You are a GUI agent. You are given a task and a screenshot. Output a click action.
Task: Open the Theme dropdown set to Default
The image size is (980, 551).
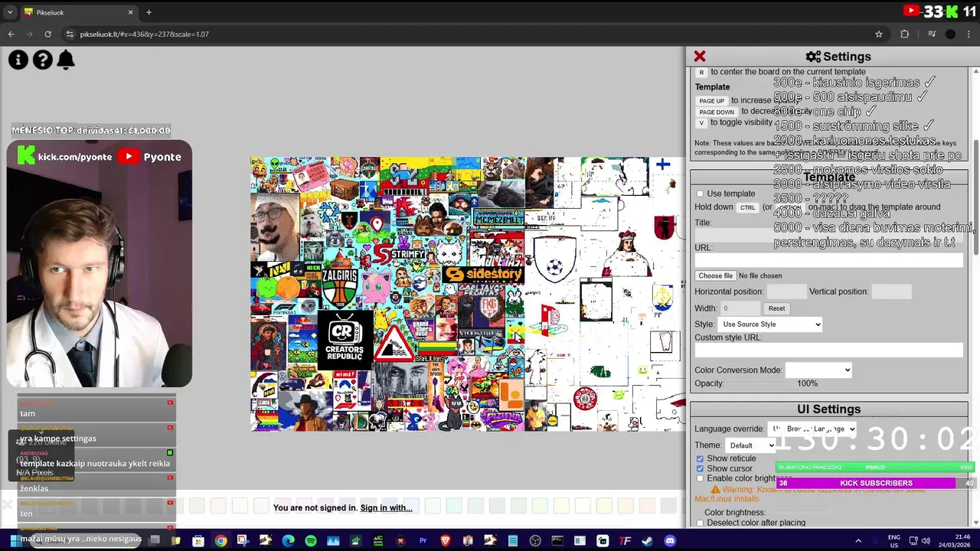(751, 445)
